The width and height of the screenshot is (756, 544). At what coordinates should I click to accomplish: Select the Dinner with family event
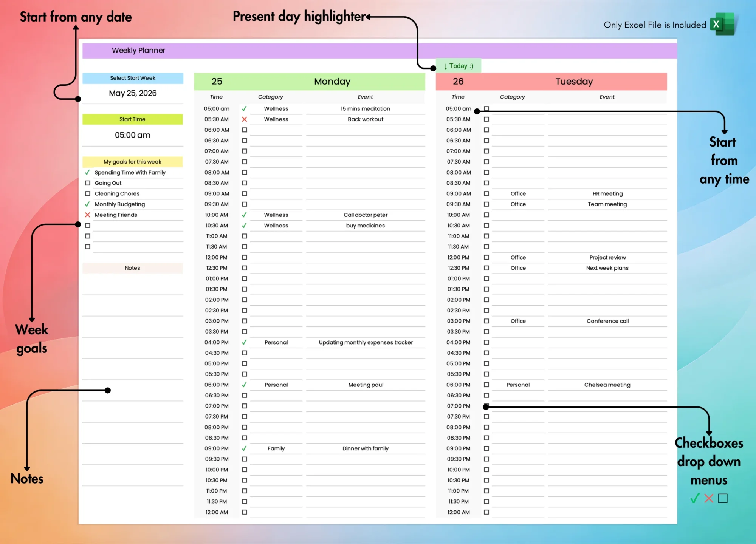pos(365,449)
